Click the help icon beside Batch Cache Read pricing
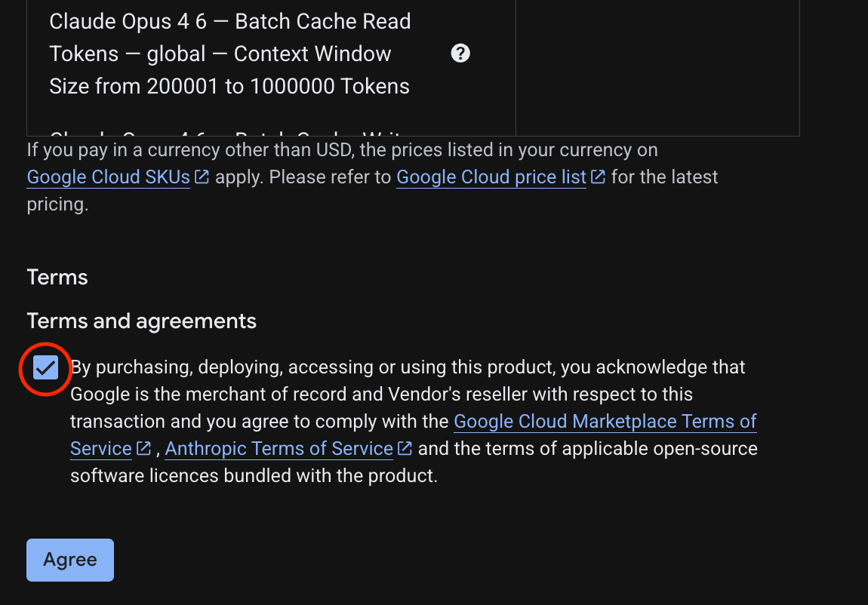Viewport: 868px width, 605px height. (x=460, y=54)
